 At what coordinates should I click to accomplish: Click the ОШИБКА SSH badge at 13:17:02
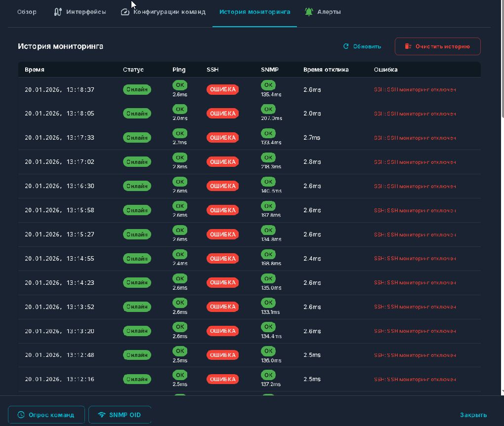(222, 162)
